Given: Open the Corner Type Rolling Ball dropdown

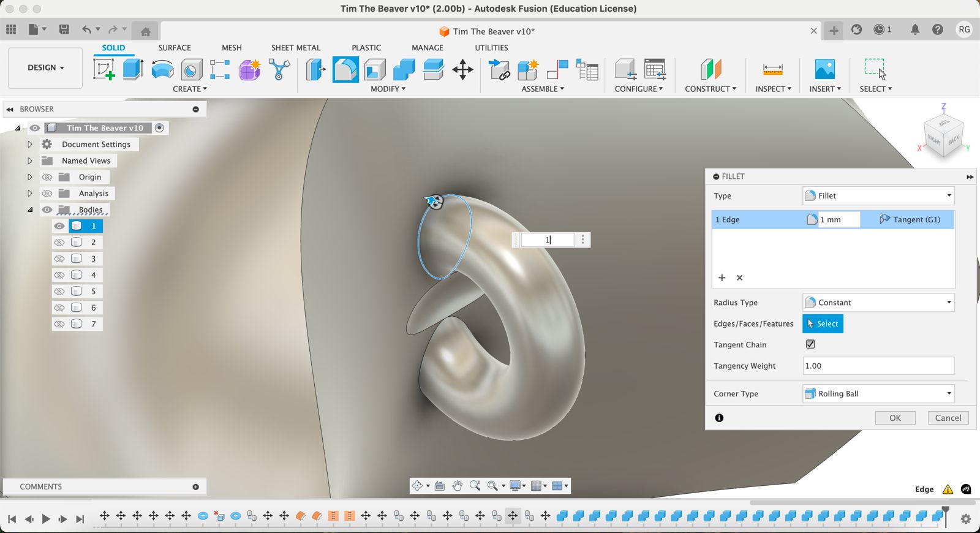Looking at the screenshot, I should coord(878,394).
